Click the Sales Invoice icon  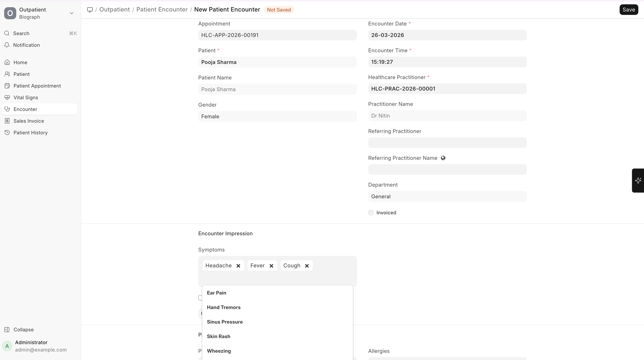point(7,121)
